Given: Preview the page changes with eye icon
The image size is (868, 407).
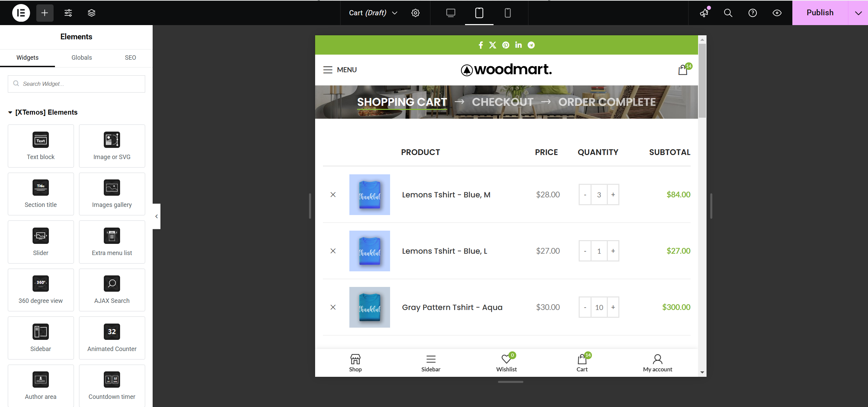Looking at the screenshot, I should (x=777, y=13).
